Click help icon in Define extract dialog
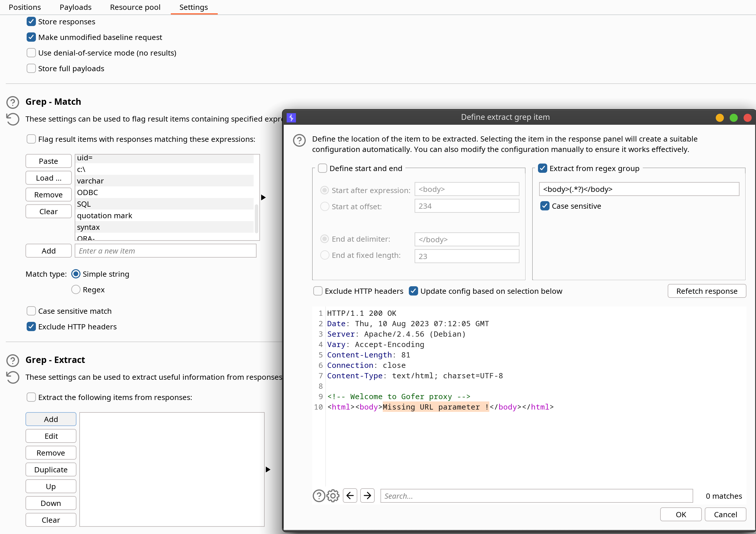The width and height of the screenshot is (756, 534). click(x=299, y=140)
